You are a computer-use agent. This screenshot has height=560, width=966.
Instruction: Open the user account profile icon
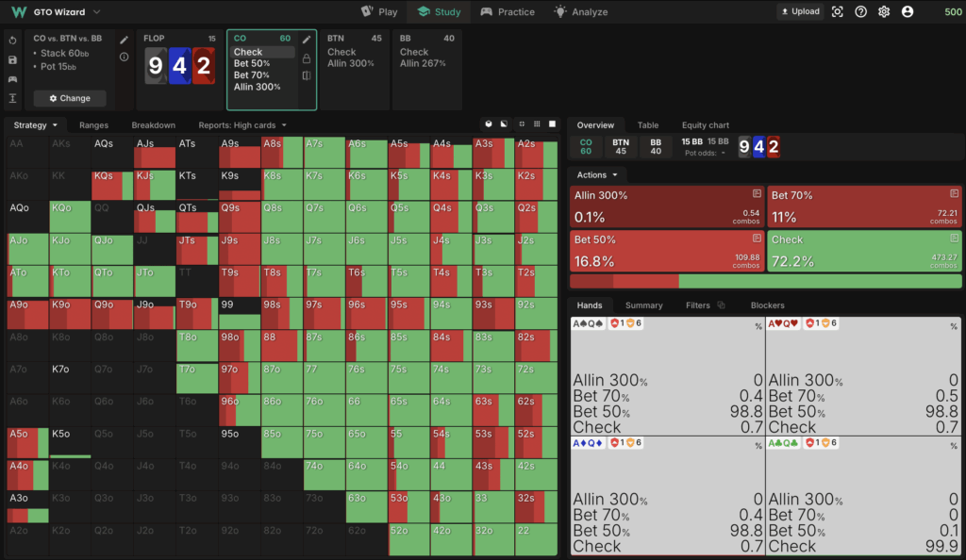tap(908, 12)
